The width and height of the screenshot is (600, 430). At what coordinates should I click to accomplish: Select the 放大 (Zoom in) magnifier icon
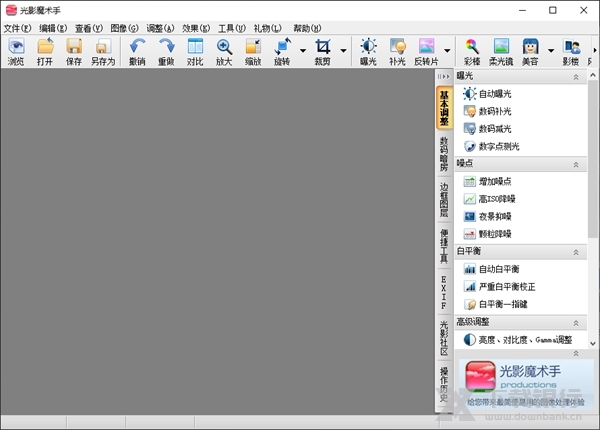[225, 52]
